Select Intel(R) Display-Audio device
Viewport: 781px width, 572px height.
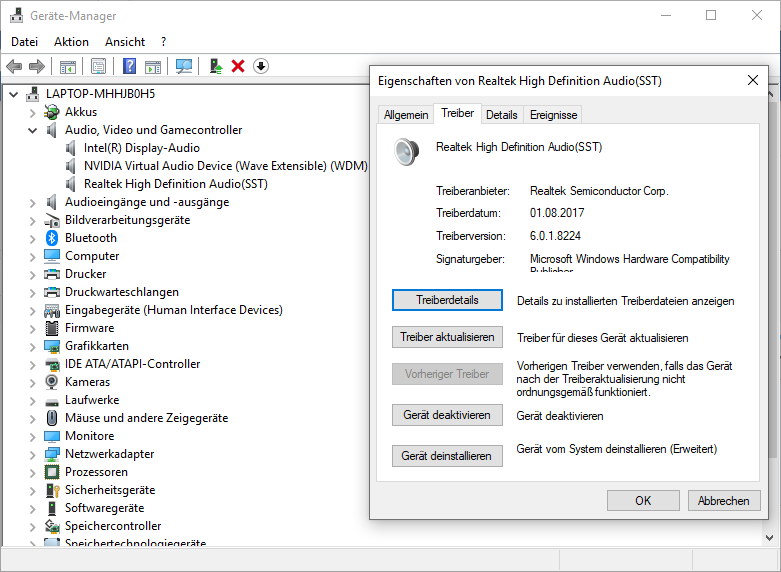pos(141,148)
